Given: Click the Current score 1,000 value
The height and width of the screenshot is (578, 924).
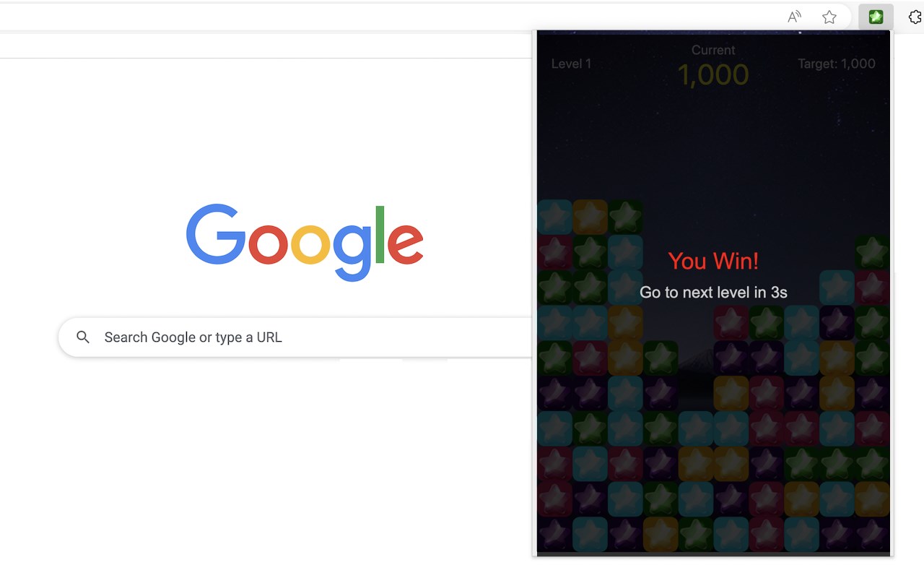Looking at the screenshot, I should (713, 74).
